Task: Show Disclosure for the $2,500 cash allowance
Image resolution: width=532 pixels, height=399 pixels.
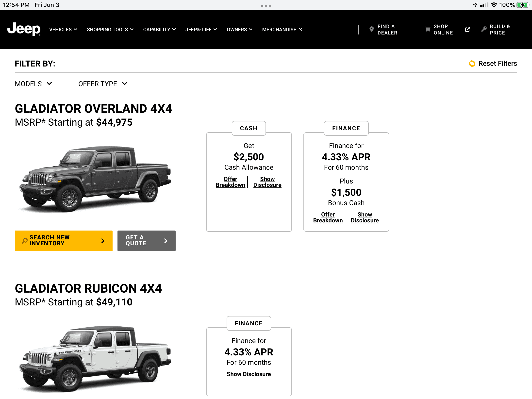Action: point(267,182)
